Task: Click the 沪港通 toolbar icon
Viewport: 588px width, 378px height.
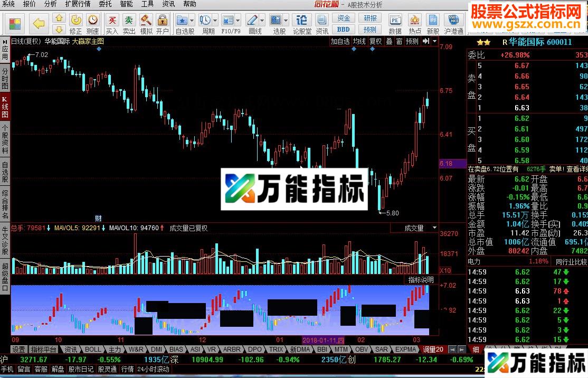Action: (453, 23)
